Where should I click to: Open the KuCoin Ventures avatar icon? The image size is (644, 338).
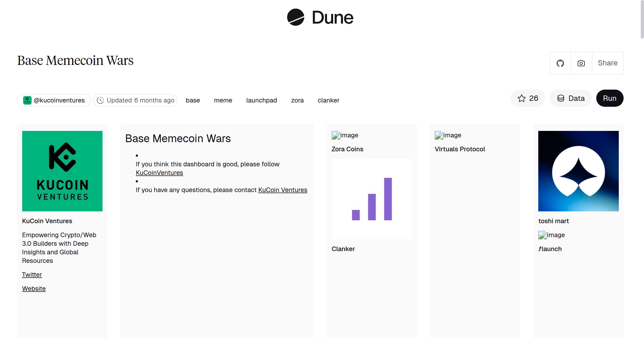(x=27, y=100)
